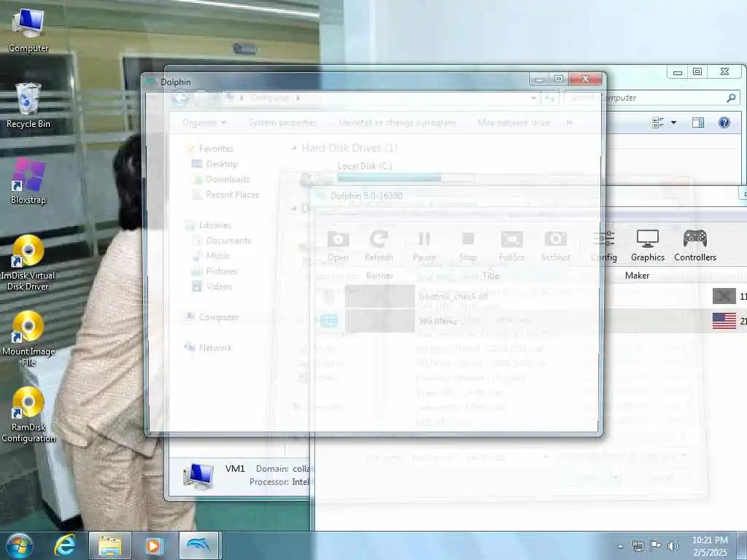
Task: Click the United States flag icon
Action: (x=724, y=321)
